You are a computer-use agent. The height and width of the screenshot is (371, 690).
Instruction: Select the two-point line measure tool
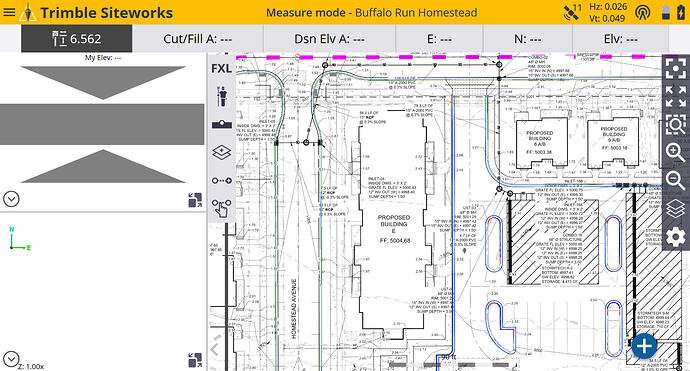pos(222,180)
